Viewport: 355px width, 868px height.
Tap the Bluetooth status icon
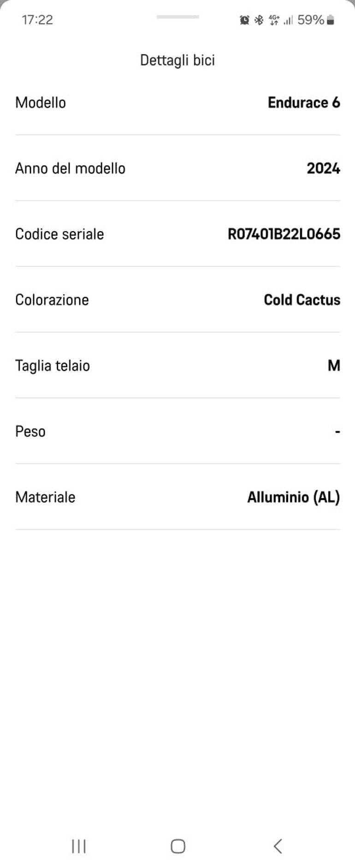pyautogui.click(x=259, y=20)
